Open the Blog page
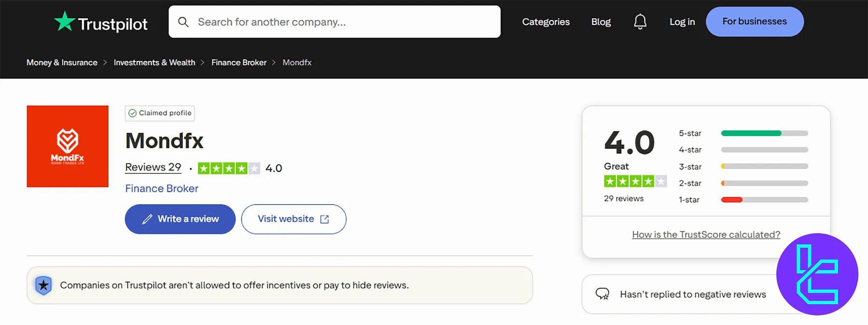The height and width of the screenshot is (325, 868). point(600,22)
